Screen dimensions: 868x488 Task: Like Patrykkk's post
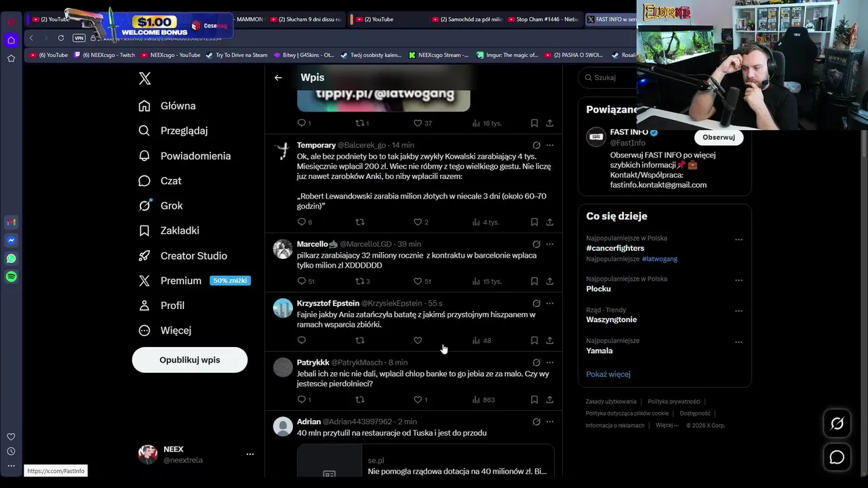tap(418, 400)
